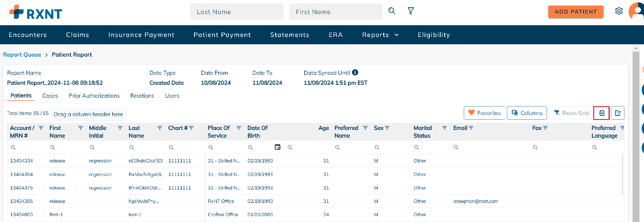644x222 pixels.
Task: Open the Claims menu item
Action: [x=77, y=35]
